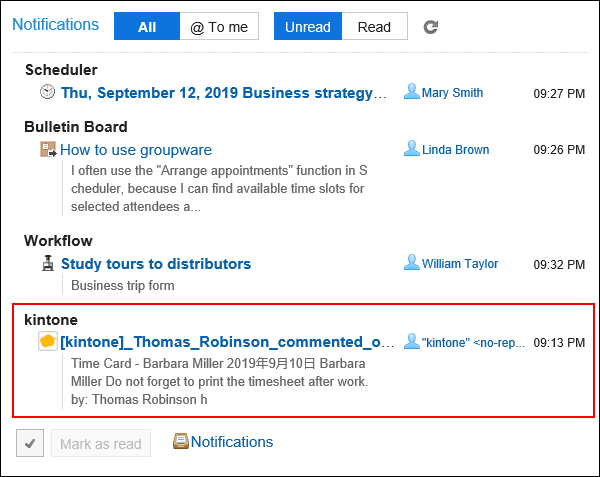600x477 pixels.
Task: Click the bulletin board icon for groupware topic
Action: point(48,149)
